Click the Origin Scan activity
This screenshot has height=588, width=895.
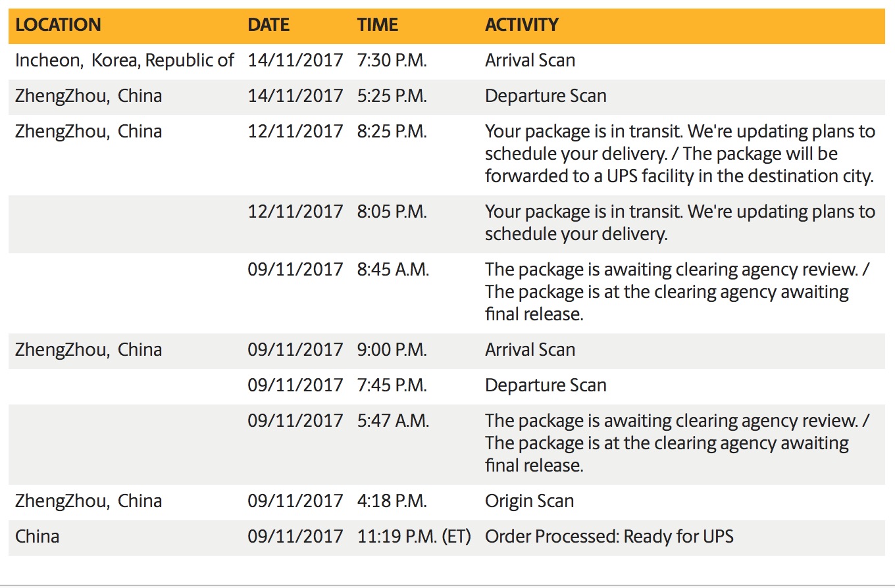[529, 501]
